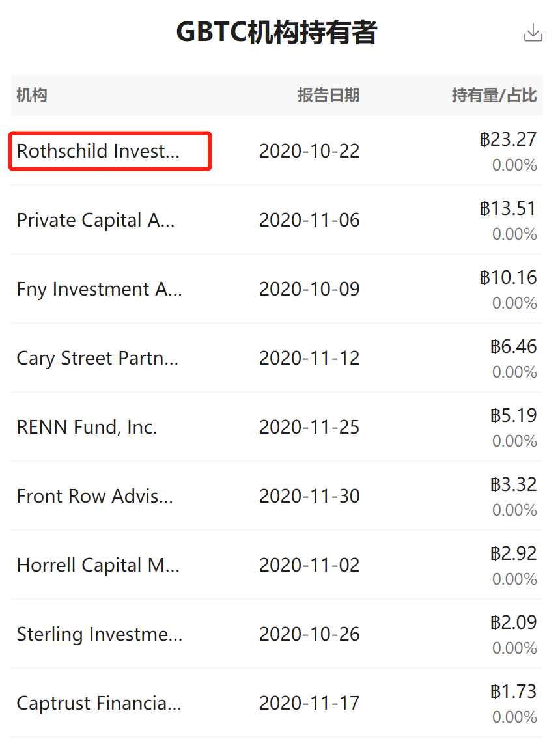Click the 机构 column header

pos(32,95)
